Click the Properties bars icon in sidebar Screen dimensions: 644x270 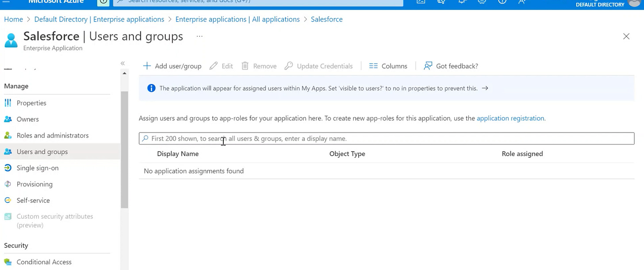pyautogui.click(x=8, y=103)
